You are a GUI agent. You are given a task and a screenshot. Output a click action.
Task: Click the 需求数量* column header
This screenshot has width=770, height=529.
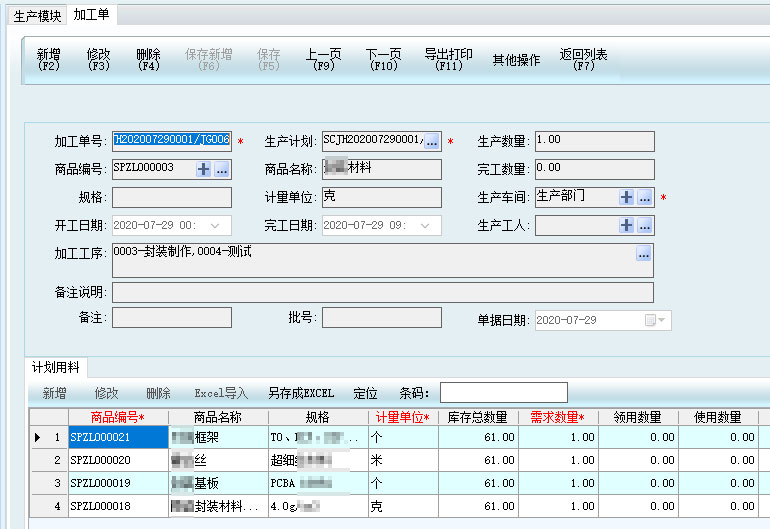point(558,418)
